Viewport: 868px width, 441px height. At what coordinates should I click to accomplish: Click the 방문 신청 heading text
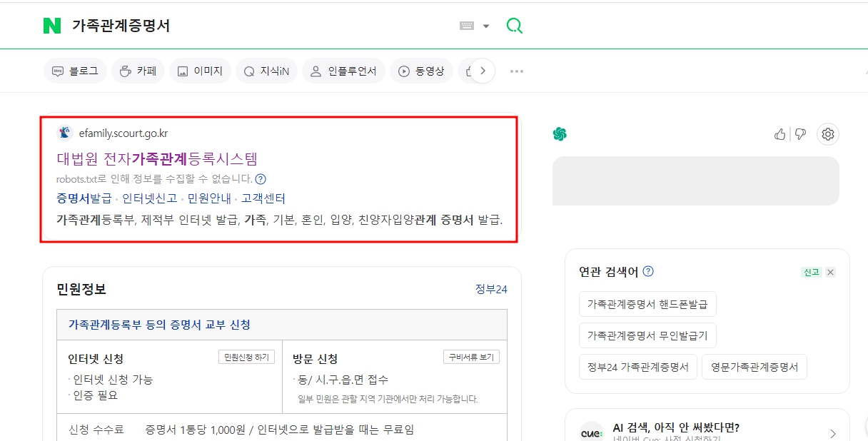pyautogui.click(x=315, y=359)
